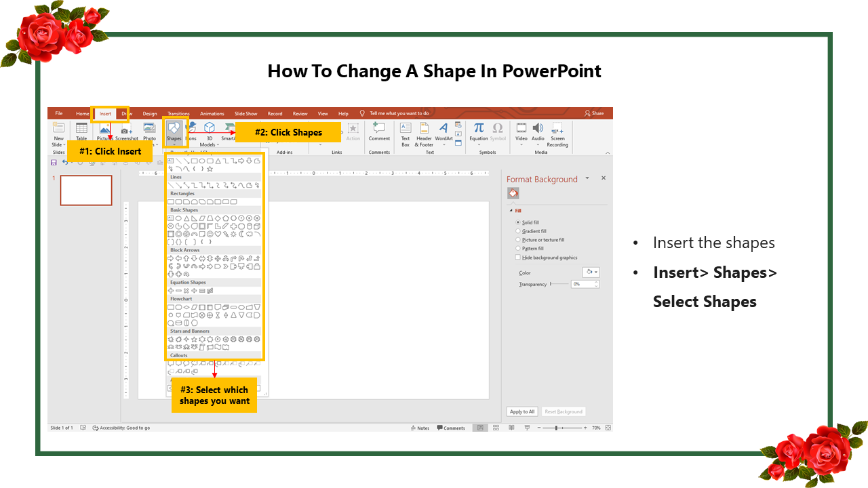Click the Save icon in quick access toolbar

54,163
